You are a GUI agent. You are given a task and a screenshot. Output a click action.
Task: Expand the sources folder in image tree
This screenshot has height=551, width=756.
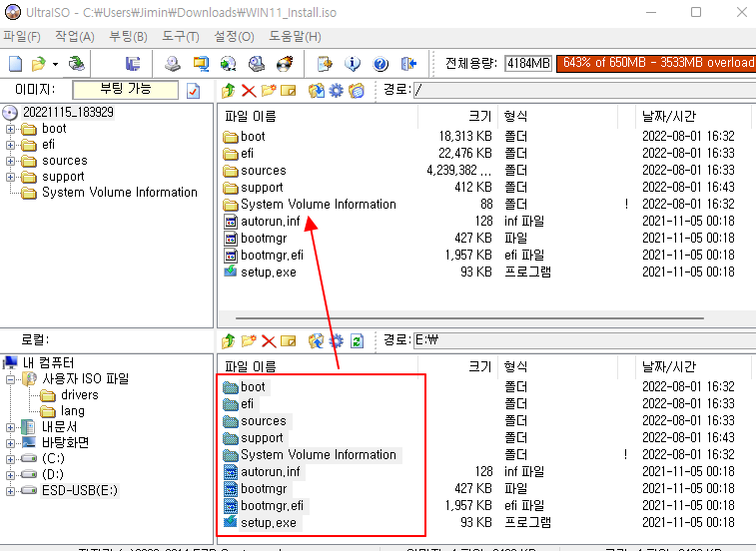10,161
